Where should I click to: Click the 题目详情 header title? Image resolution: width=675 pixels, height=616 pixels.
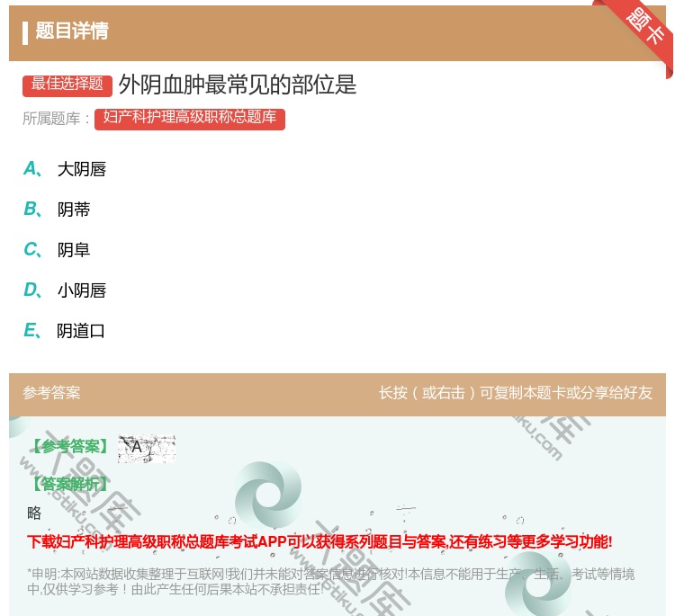72,31
